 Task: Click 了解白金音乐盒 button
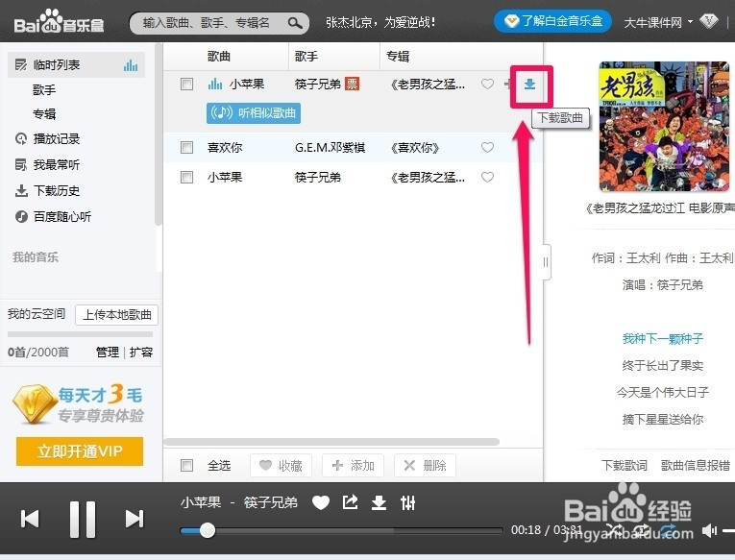pyautogui.click(x=553, y=21)
